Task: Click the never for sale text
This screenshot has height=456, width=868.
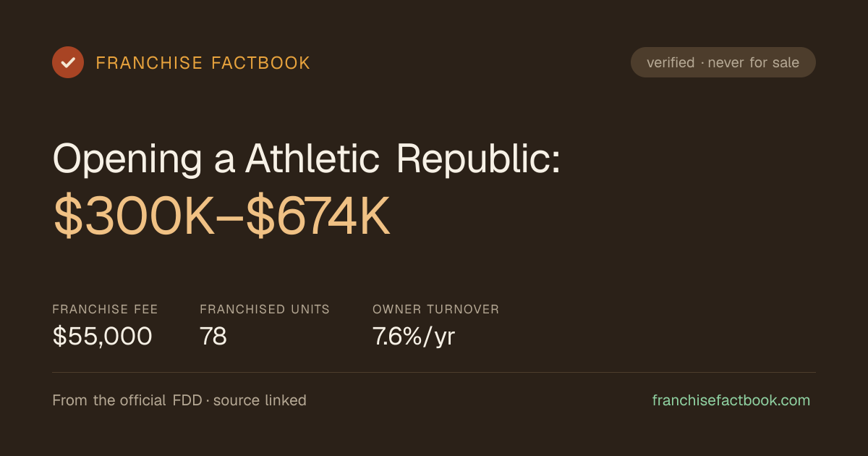Action: point(754,62)
